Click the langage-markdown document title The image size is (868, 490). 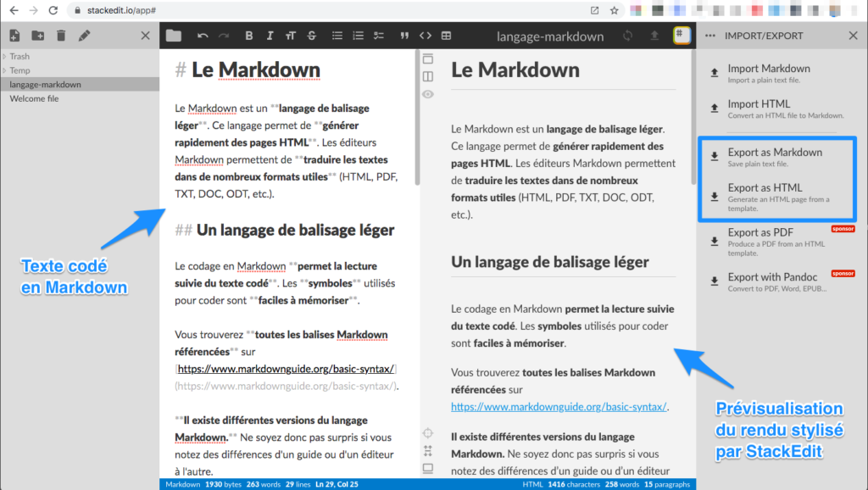tap(549, 36)
